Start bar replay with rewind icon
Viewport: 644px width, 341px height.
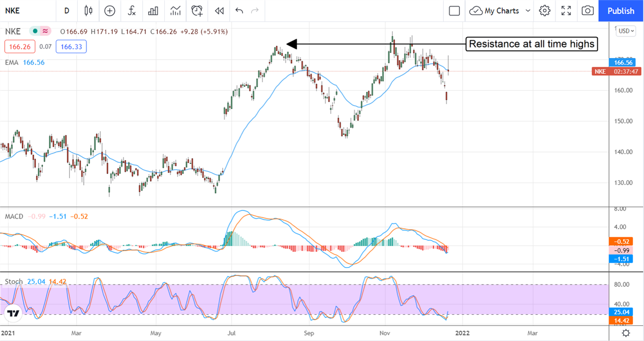[218, 11]
